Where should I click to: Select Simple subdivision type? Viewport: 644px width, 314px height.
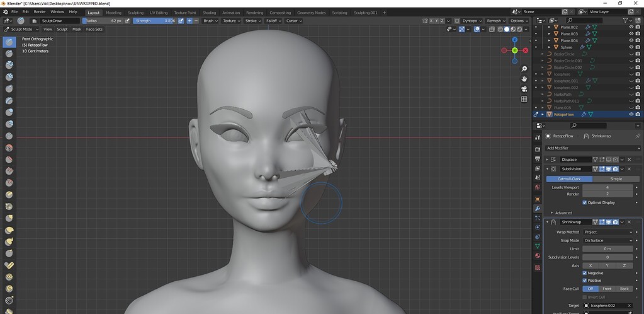pos(616,179)
